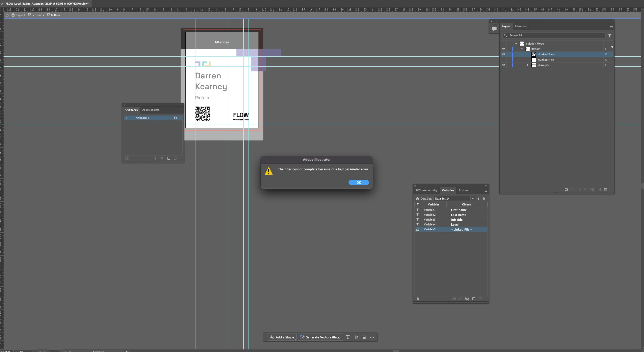
Task: Open the comments speech bubble panel icon
Action: tap(494, 29)
